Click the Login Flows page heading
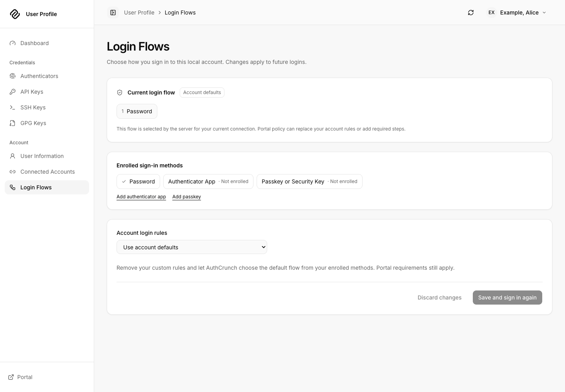Image resolution: width=565 pixels, height=392 pixels. [138, 46]
